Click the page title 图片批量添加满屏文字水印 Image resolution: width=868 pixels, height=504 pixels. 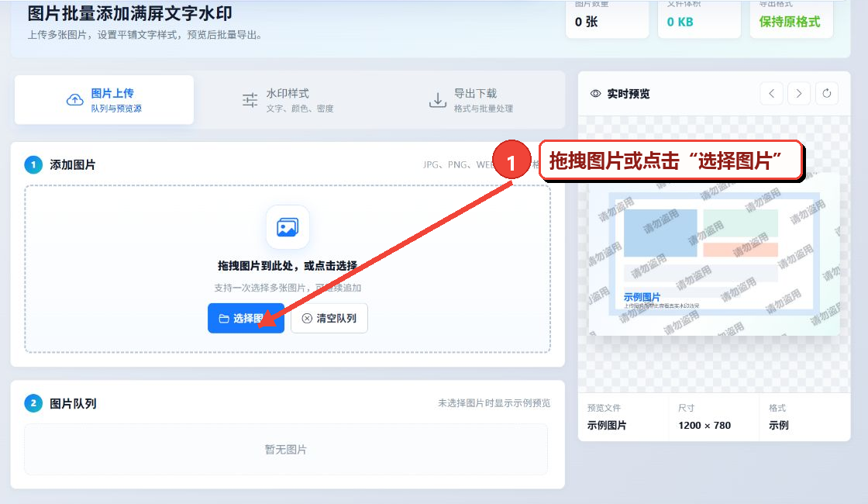[130, 12]
